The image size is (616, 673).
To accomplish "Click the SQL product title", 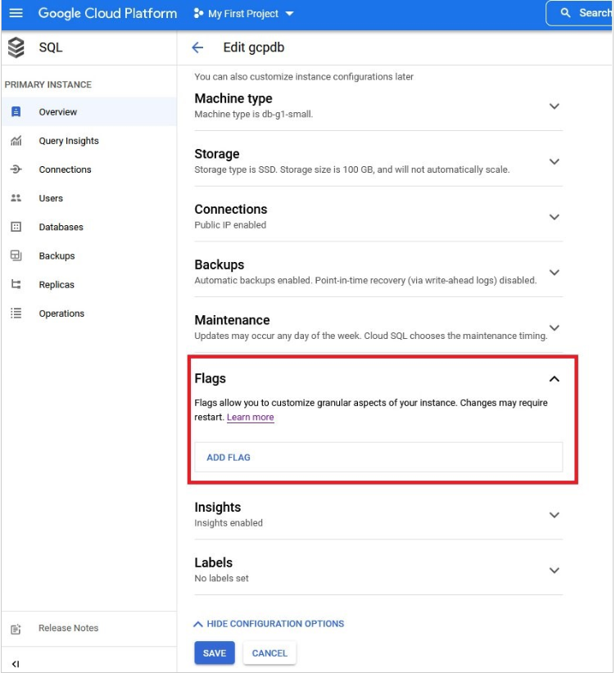I will pos(51,47).
